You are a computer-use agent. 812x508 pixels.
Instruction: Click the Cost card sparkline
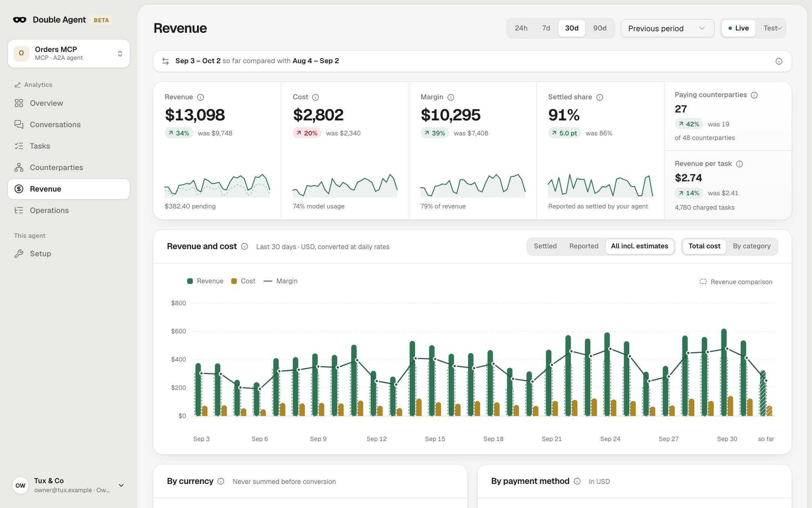345,185
